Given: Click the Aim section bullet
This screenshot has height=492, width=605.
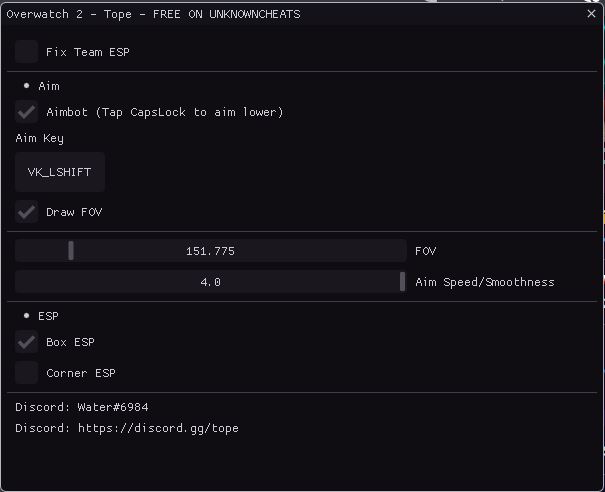Looking at the screenshot, I should (x=26, y=86).
